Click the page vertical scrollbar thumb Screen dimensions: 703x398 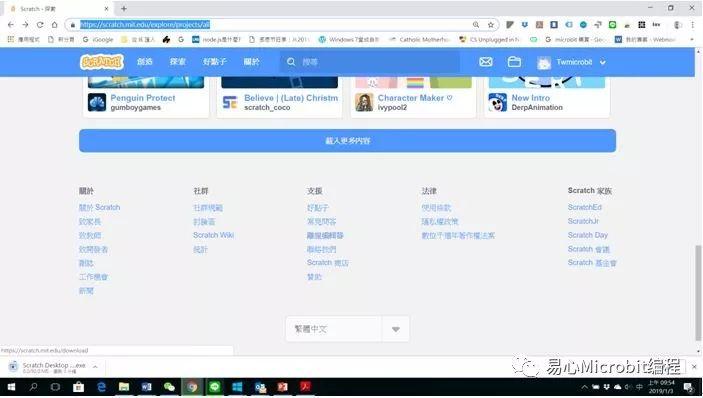tap(698, 293)
